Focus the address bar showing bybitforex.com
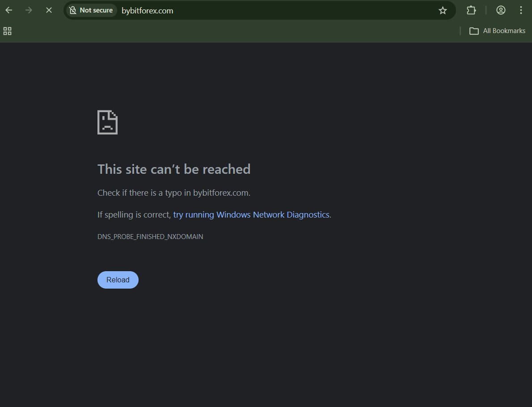This screenshot has width=532, height=407. (268, 10)
